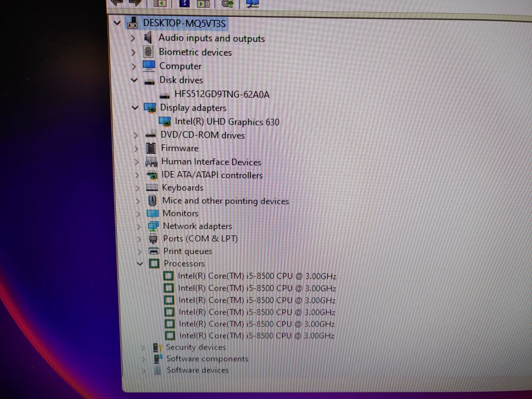This screenshot has width=532, height=399.
Task: Expand Mice and other pointing devices
Action: pyautogui.click(x=138, y=201)
